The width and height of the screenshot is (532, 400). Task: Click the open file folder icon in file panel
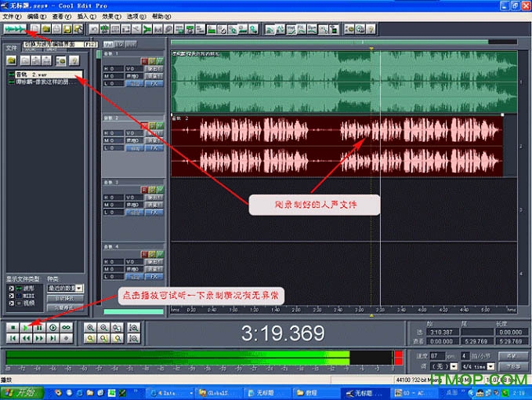click(12, 60)
